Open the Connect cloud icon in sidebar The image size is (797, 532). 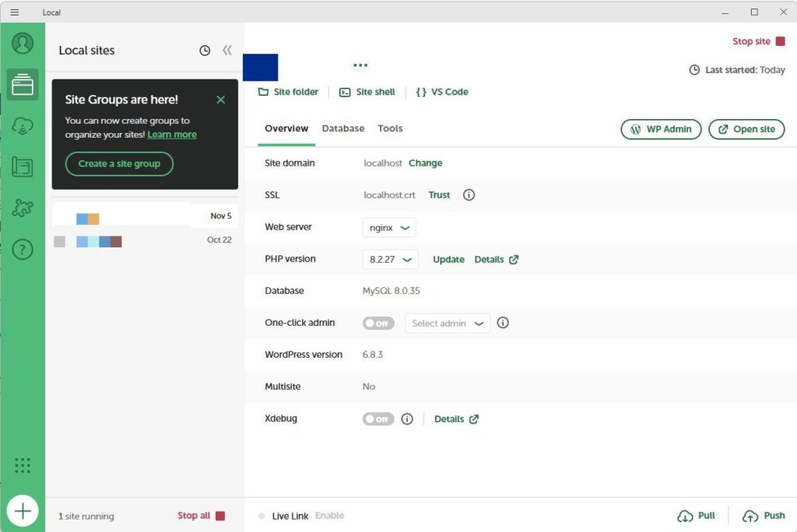coord(23,126)
